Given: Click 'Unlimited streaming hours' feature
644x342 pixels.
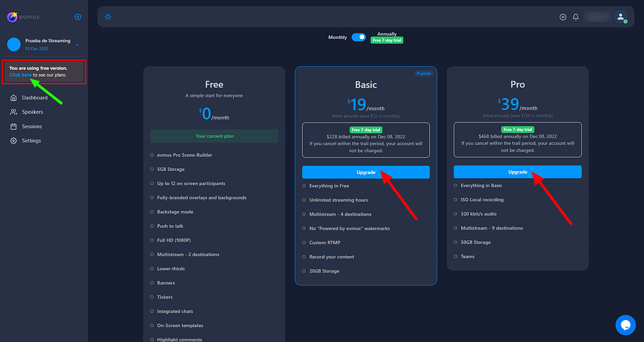Looking at the screenshot, I should [338, 201].
